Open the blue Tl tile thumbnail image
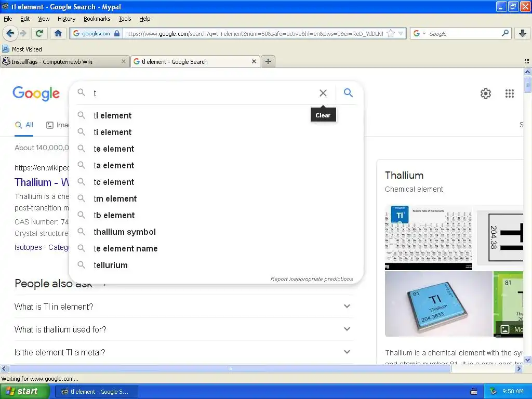 [438, 304]
